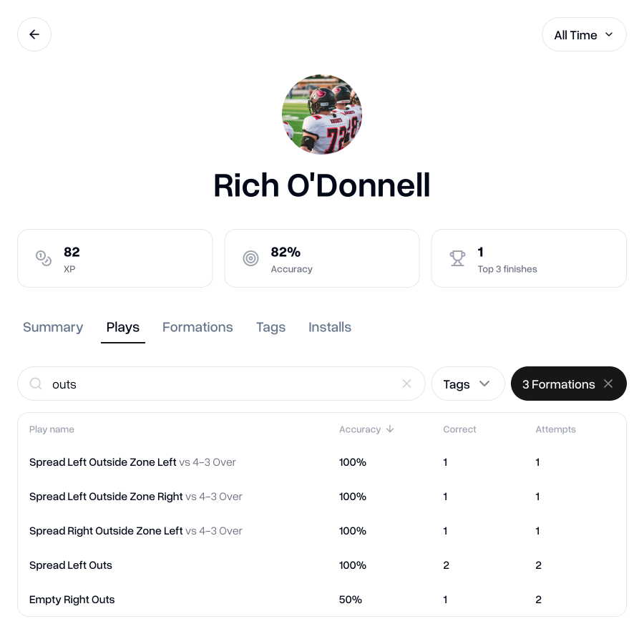Click the XP coins icon

click(x=44, y=258)
